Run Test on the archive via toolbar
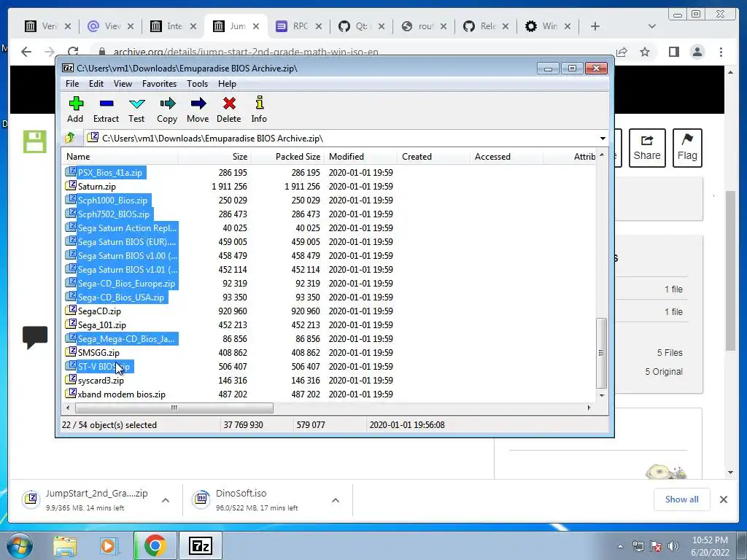 136,109
